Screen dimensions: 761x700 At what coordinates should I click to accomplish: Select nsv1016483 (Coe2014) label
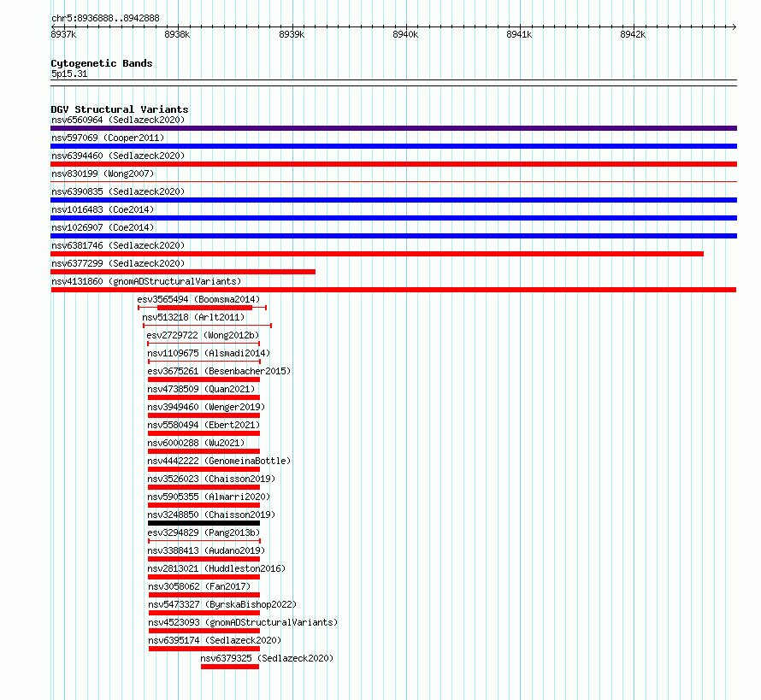click(103, 209)
